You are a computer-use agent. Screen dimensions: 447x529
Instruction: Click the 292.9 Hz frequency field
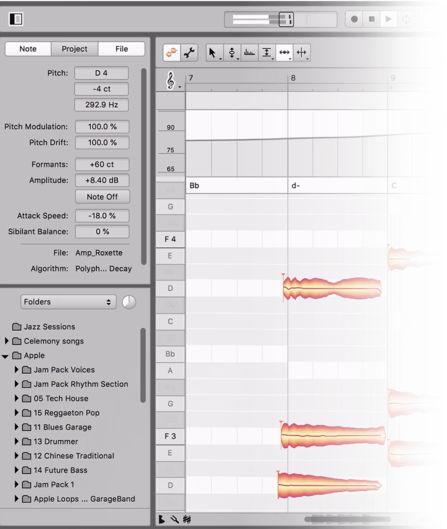click(101, 105)
